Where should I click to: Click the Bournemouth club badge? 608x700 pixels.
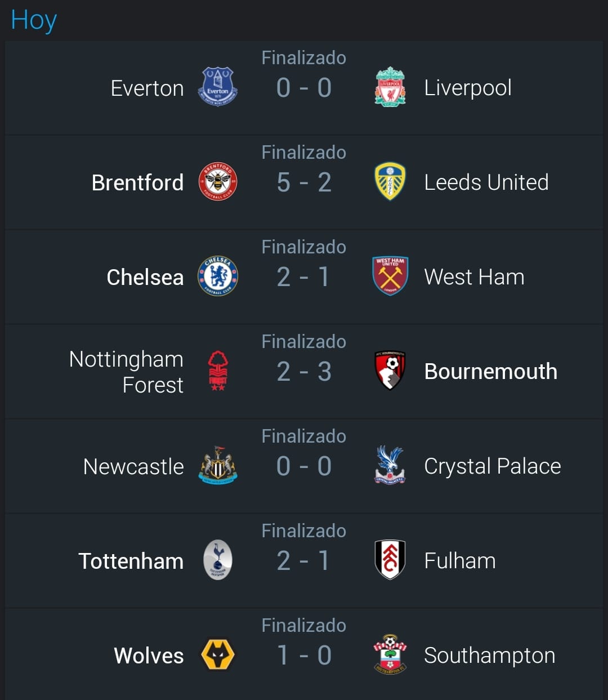[x=390, y=371]
